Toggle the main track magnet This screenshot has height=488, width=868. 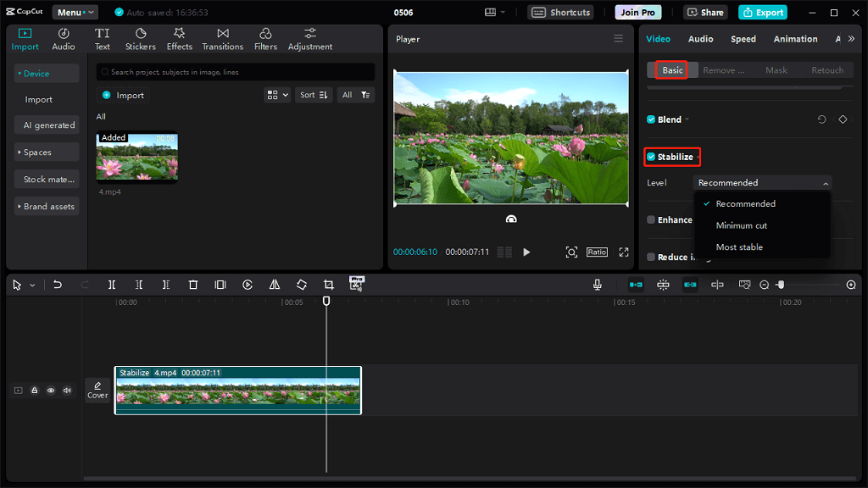(x=636, y=285)
